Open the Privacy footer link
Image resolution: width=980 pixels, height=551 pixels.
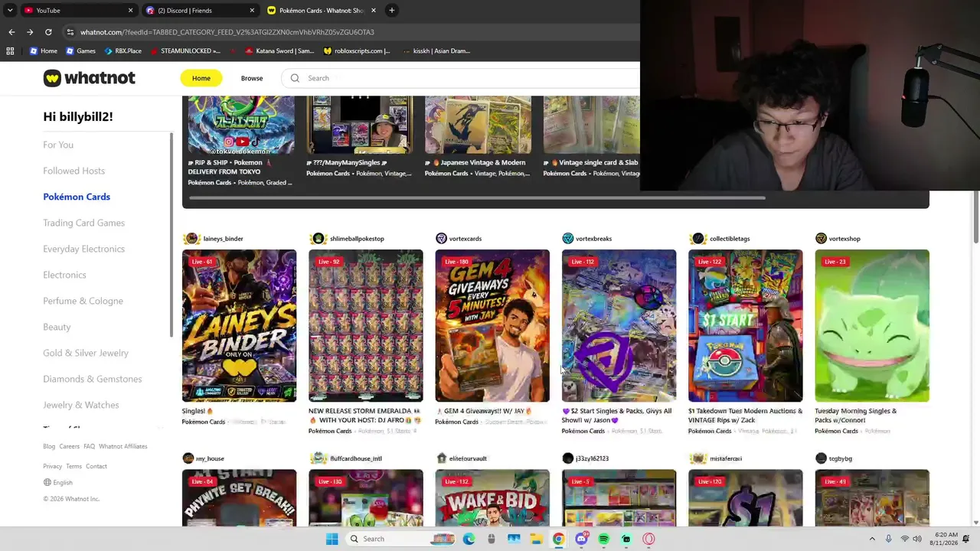pyautogui.click(x=53, y=466)
